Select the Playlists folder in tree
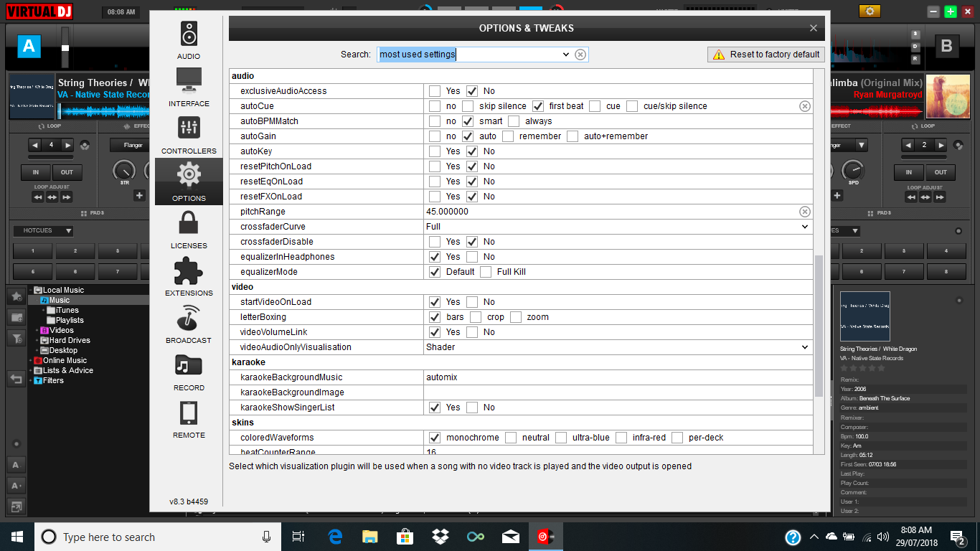The width and height of the screenshot is (980, 551). [70, 321]
